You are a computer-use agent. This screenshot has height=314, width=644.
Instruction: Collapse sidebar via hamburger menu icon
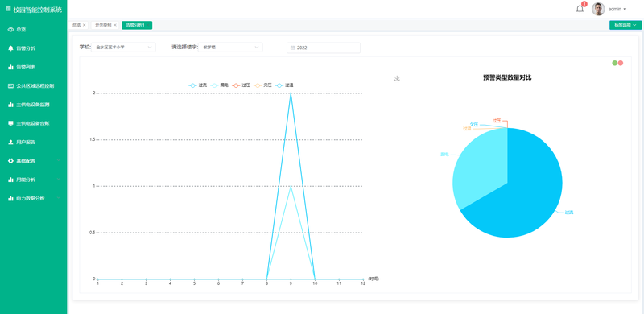[8, 9]
